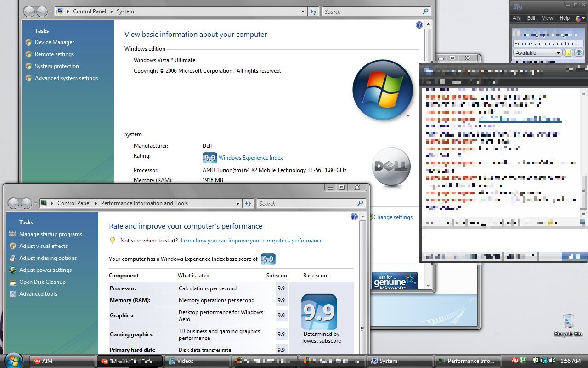This screenshot has height=368, width=588.
Task: Click Performance Information and Tools breadcrumb
Action: [x=144, y=203]
